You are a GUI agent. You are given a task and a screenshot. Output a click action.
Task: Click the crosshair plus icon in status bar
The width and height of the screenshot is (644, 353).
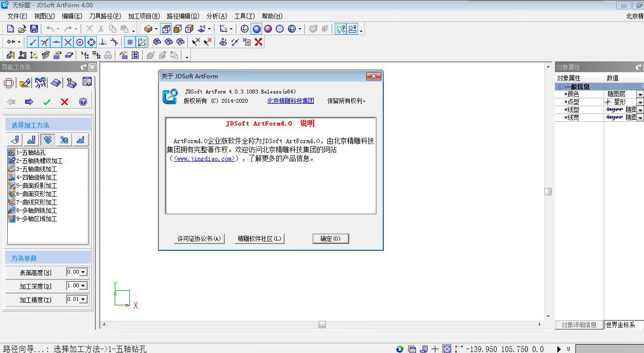tap(435, 349)
